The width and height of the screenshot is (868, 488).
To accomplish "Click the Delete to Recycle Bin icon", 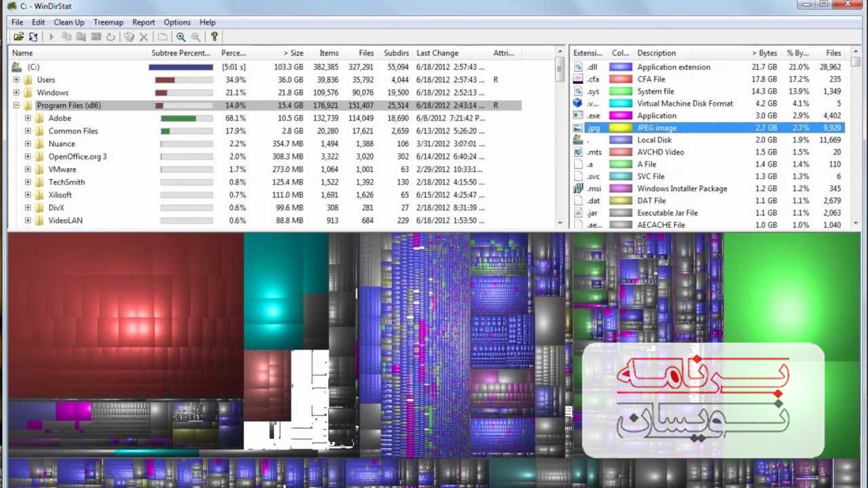I will [x=129, y=37].
